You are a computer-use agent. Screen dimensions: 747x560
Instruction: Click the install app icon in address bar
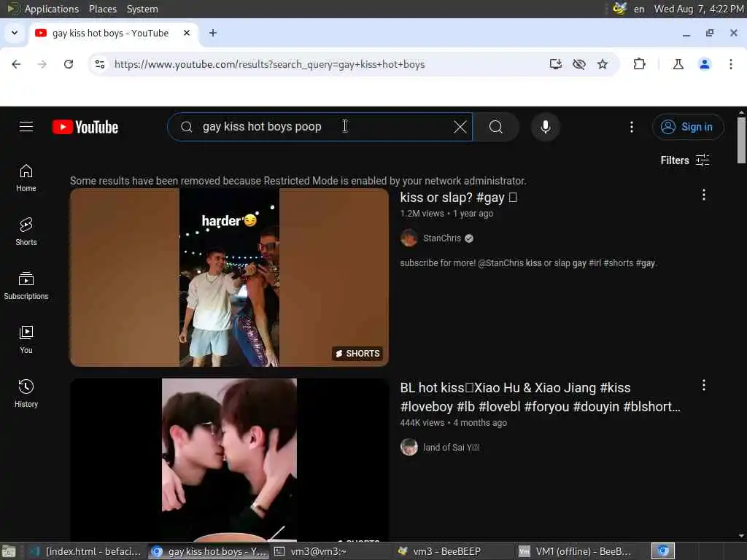(555, 64)
